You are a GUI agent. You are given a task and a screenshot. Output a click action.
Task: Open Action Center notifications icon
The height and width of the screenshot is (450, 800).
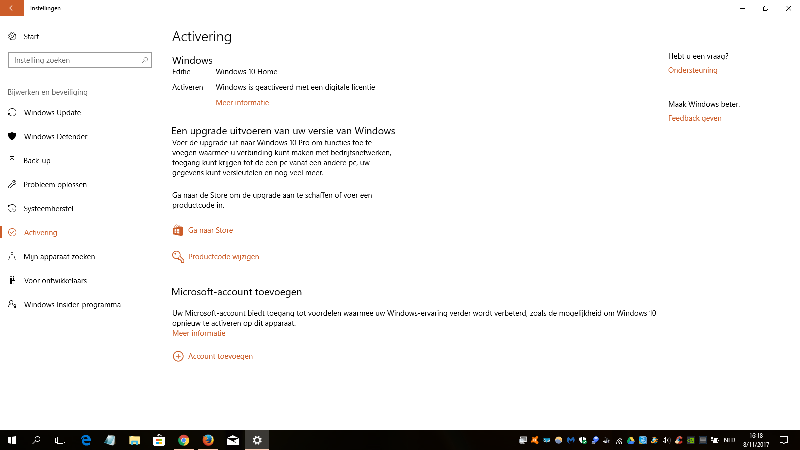[784, 440]
